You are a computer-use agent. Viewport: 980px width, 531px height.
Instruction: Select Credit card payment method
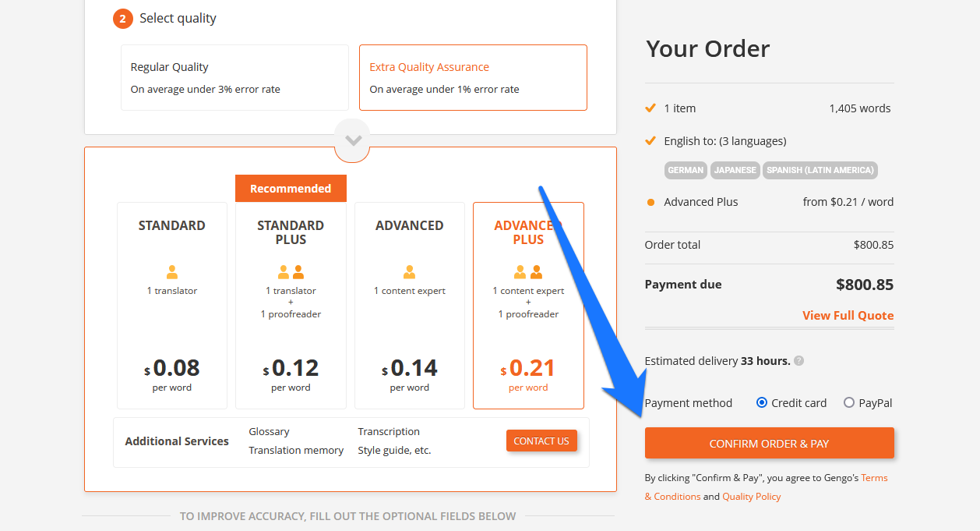click(x=762, y=403)
